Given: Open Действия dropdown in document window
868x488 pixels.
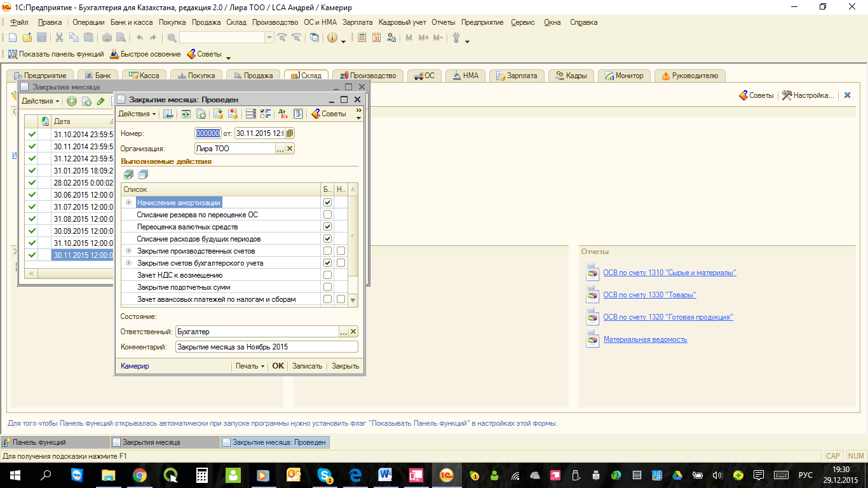Looking at the screenshot, I should (x=137, y=114).
